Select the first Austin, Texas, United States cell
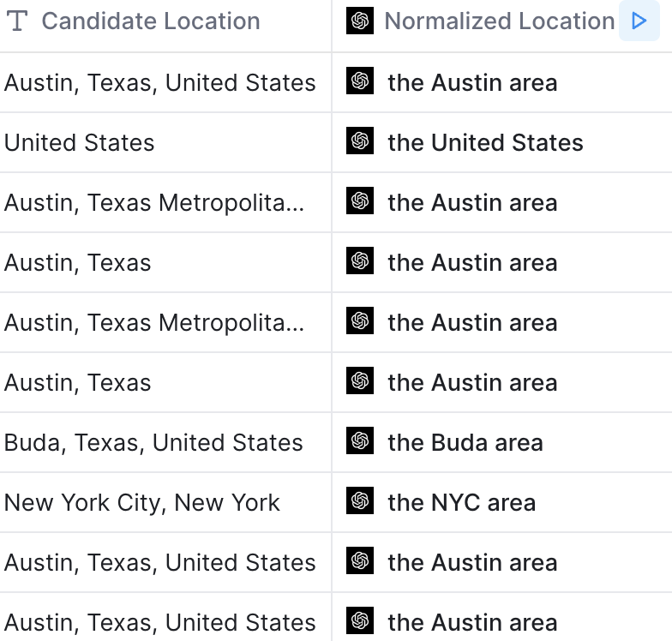The image size is (672, 641). tap(165, 82)
